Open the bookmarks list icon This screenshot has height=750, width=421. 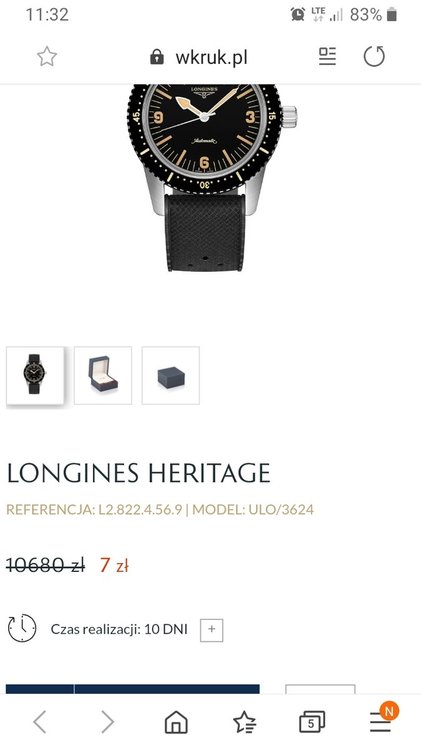pyautogui.click(x=244, y=722)
